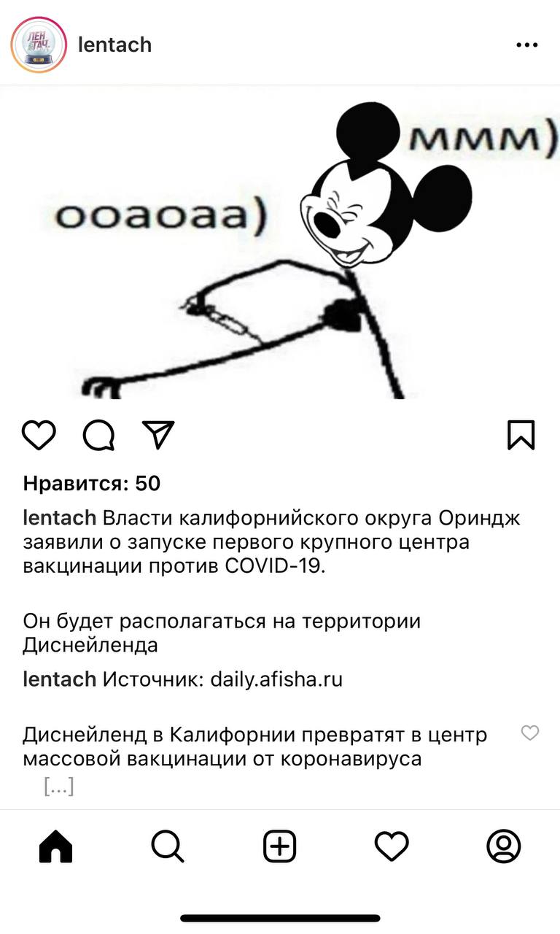The image size is (560, 934).
Task: Open daily.afisha.ru source text
Action: click(x=276, y=679)
